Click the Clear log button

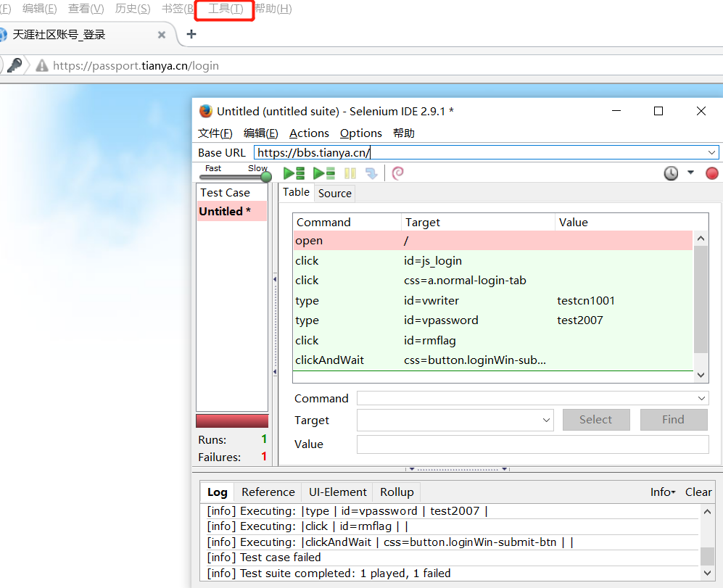click(x=698, y=492)
